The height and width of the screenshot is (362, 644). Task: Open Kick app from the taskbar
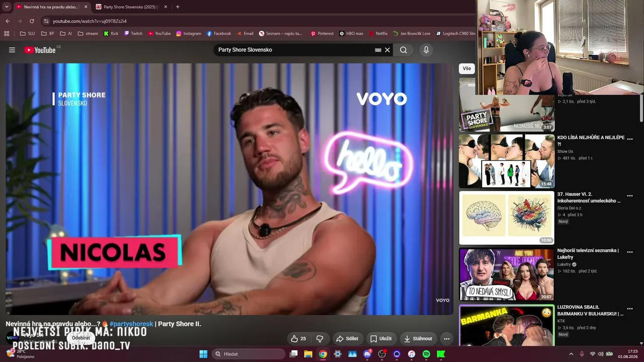tap(441, 354)
